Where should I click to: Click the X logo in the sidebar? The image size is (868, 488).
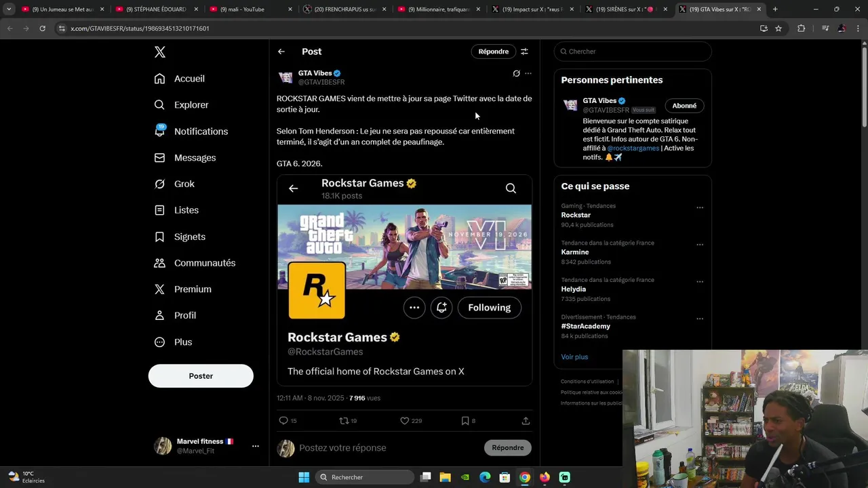point(159,52)
